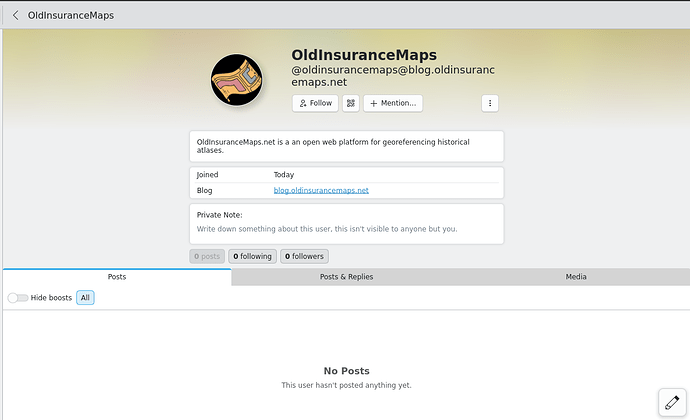The width and height of the screenshot is (690, 420).
Task: Switch to the Posts tab
Action: pyautogui.click(x=116, y=277)
